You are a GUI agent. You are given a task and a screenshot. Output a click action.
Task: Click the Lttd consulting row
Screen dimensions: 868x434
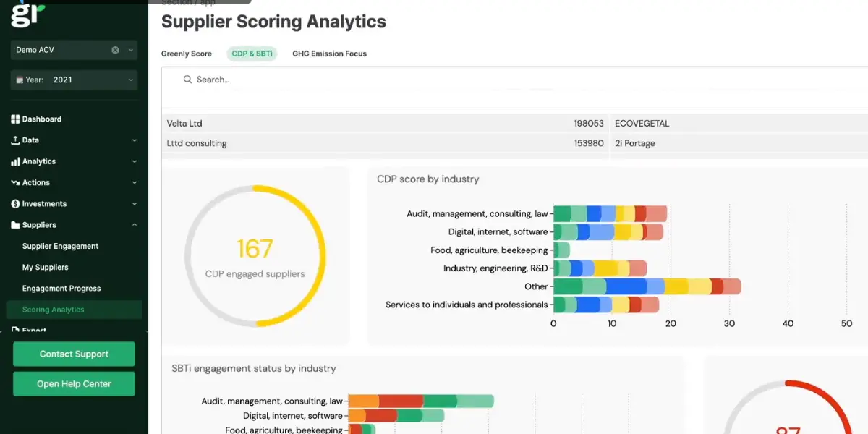click(384, 143)
